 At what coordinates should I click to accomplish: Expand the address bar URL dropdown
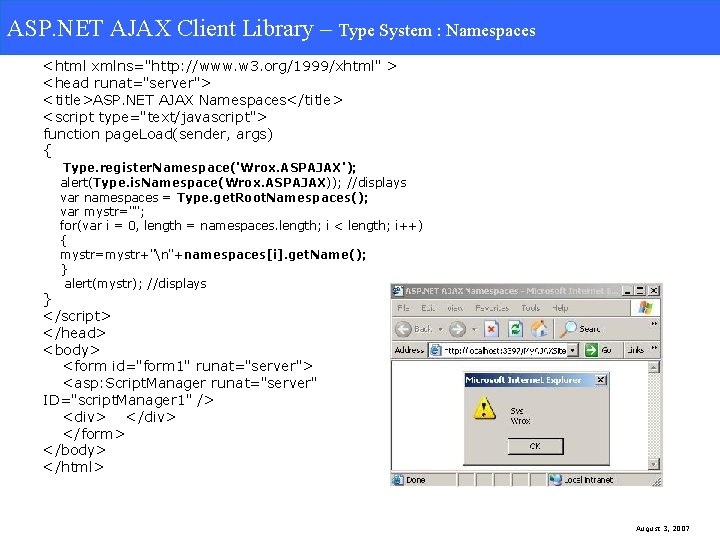point(573,350)
